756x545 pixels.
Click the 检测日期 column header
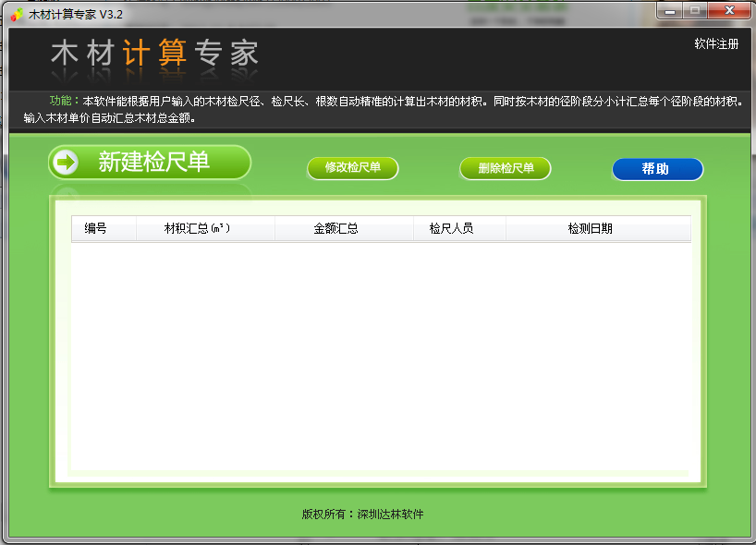(598, 228)
